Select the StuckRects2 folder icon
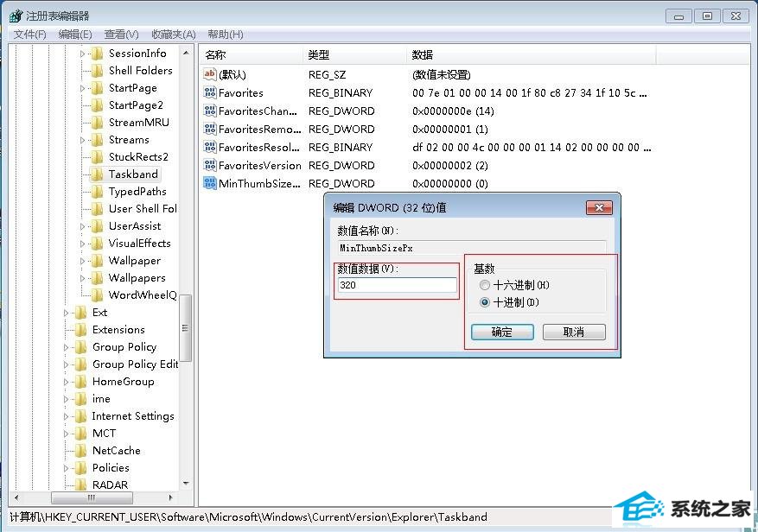The height and width of the screenshot is (532, 758). [97, 157]
